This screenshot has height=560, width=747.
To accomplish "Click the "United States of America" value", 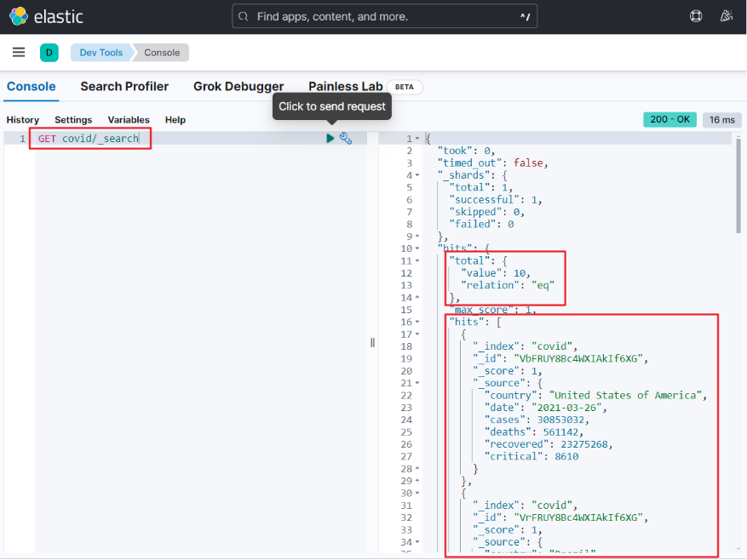I will pyautogui.click(x=625, y=396).
